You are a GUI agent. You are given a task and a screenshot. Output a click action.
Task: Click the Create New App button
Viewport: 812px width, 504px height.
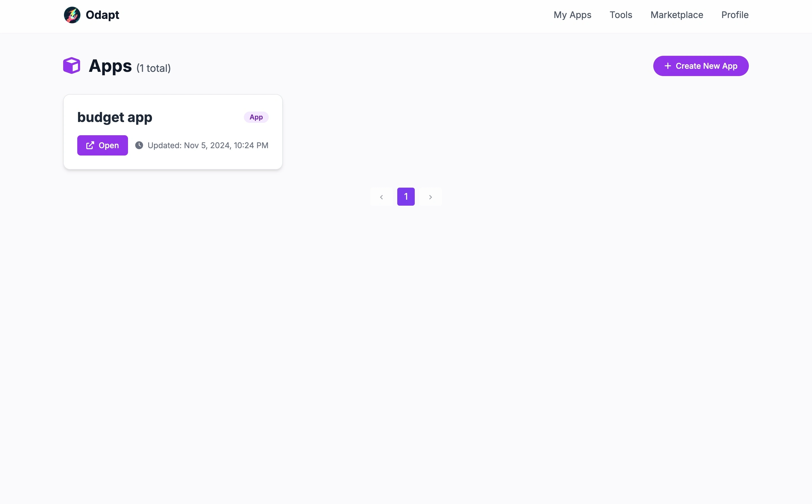(x=701, y=66)
